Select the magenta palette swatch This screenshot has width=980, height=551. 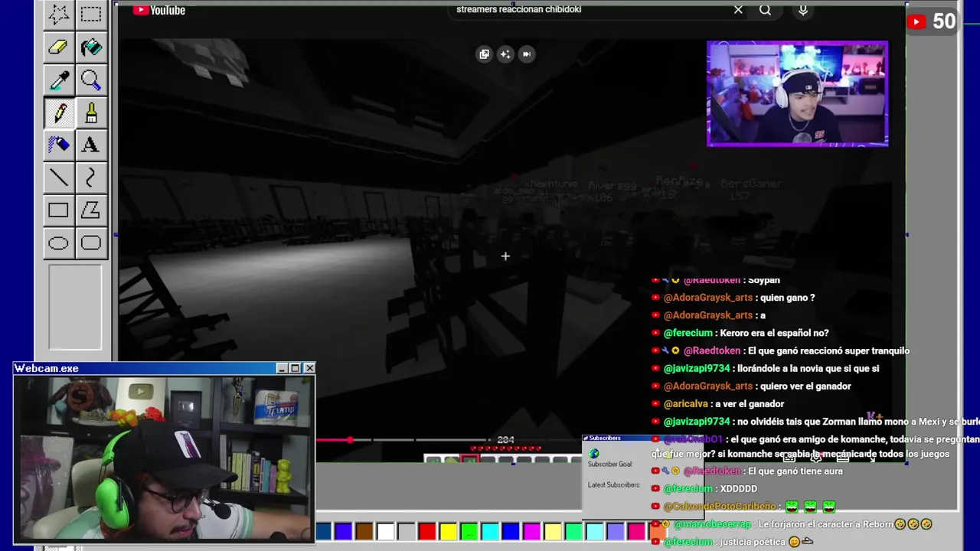531,531
